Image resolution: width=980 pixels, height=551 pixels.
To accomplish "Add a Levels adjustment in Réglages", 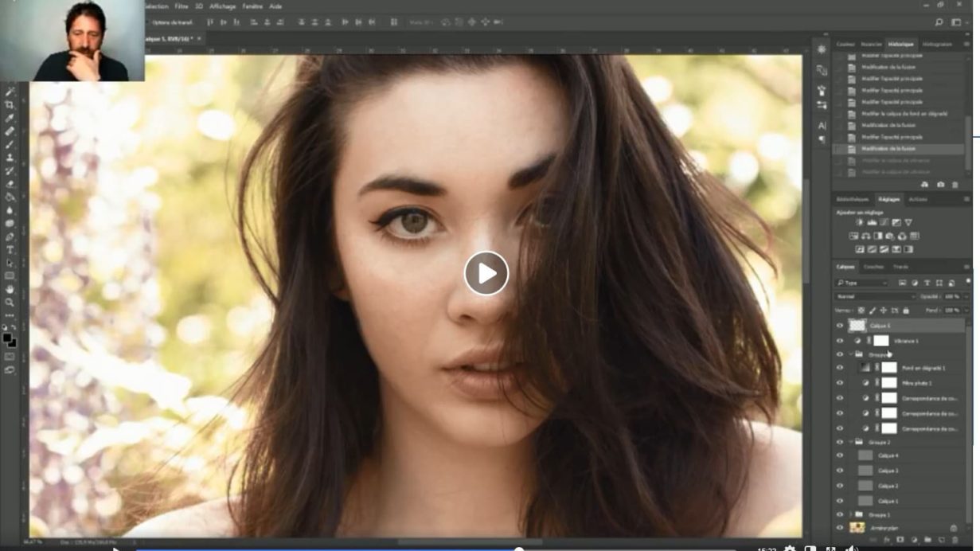I will [x=872, y=222].
